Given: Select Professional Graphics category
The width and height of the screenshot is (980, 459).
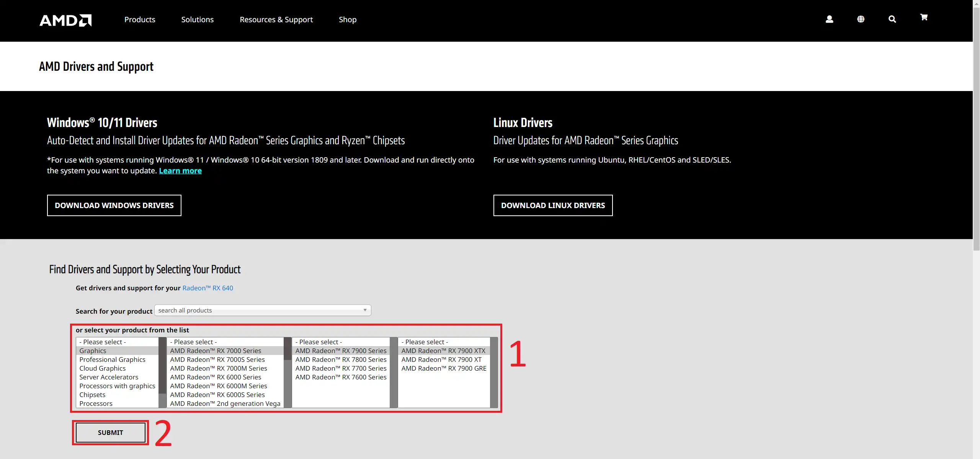Looking at the screenshot, I should 117,360.
